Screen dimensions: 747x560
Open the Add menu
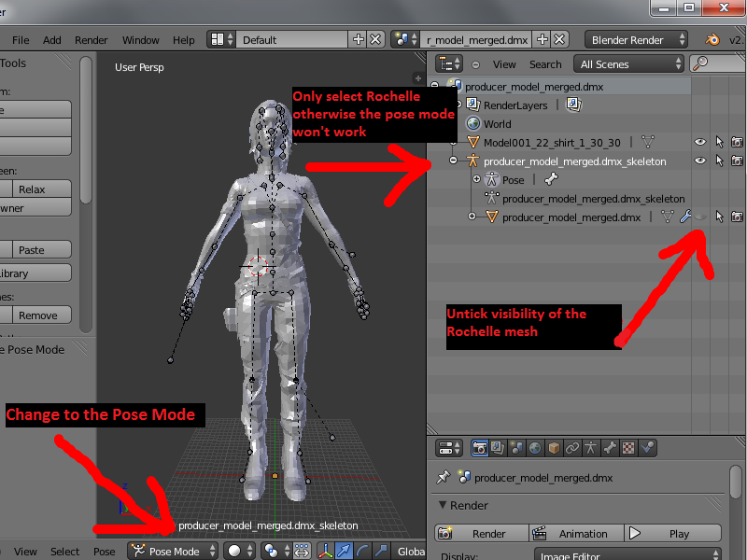(52, 40)
